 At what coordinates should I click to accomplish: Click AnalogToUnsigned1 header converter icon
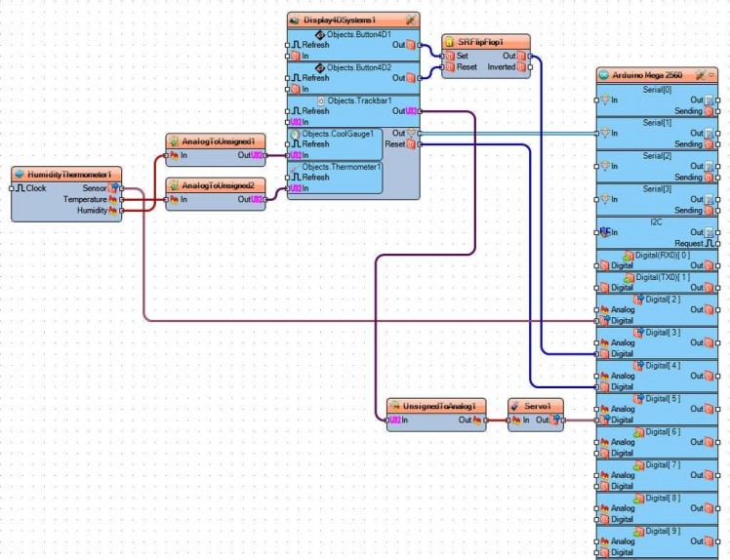[174, 141]
